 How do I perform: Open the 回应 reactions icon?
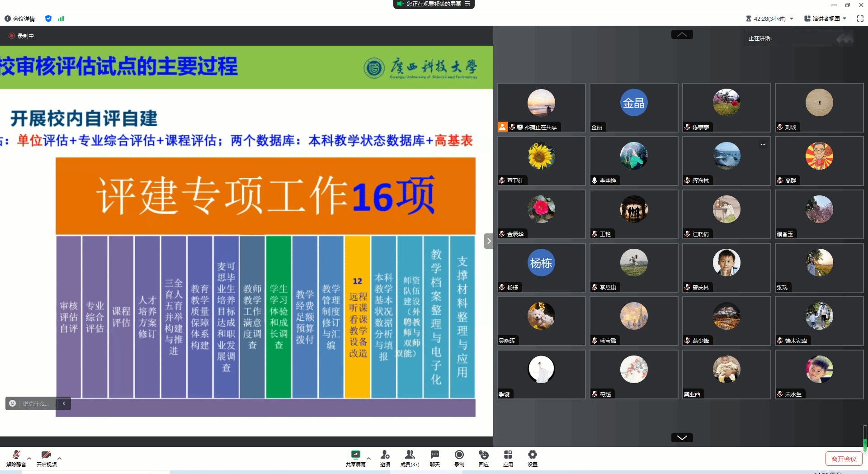tap(484, 457)
